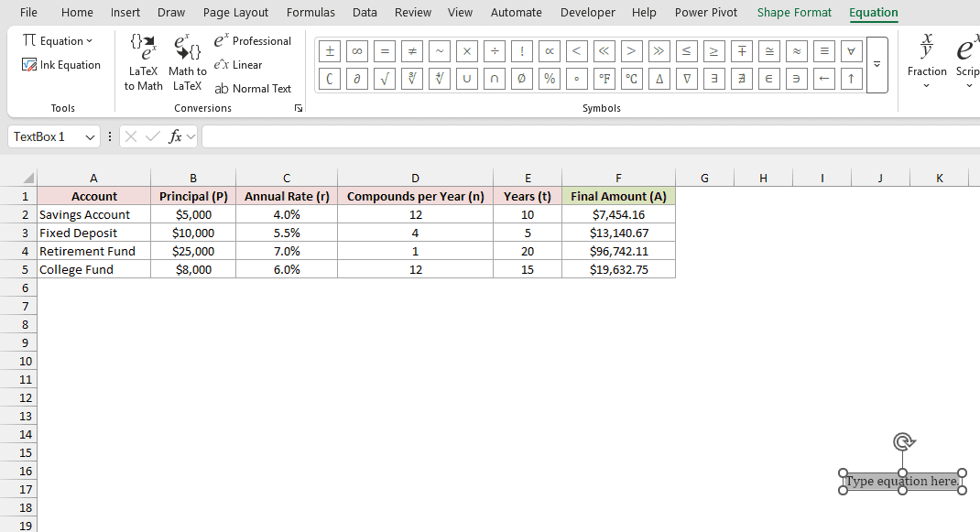
Task: Select row 7 header
Action: (x=25, y=307)
